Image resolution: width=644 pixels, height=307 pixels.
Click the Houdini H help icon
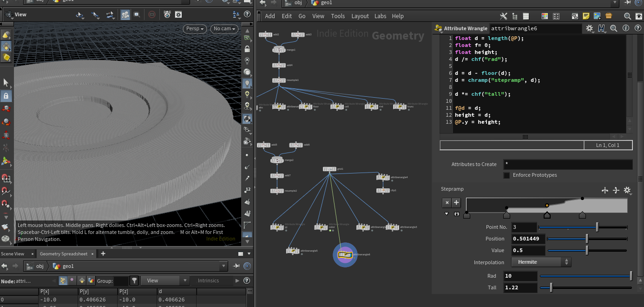[602, 28]
